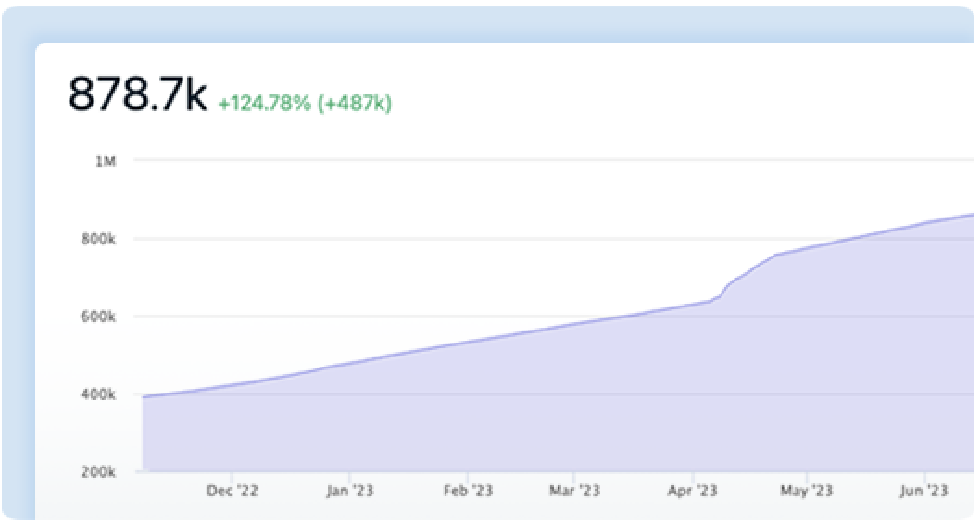
Task: Click the Dec '22 x-axis label
Action: point(232,491)
